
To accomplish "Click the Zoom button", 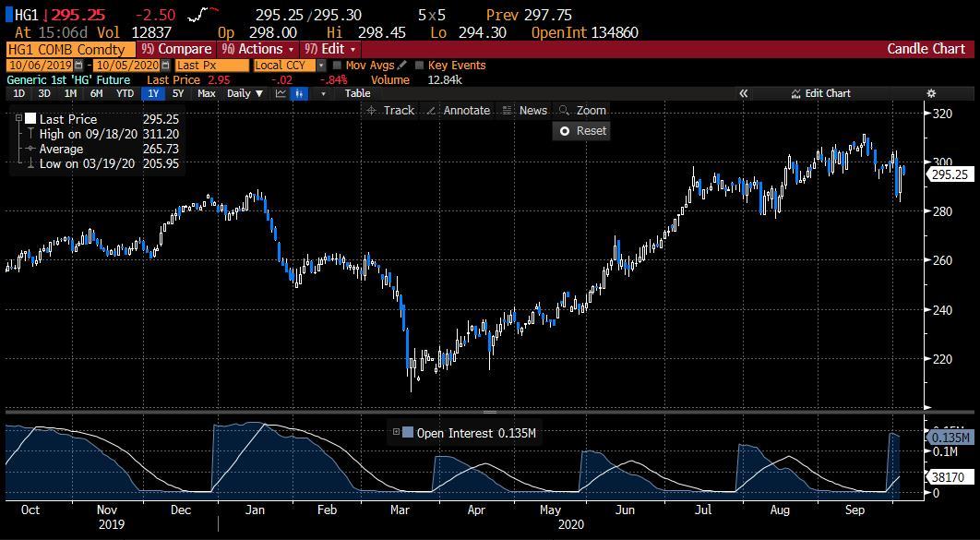I will [582, 111].
